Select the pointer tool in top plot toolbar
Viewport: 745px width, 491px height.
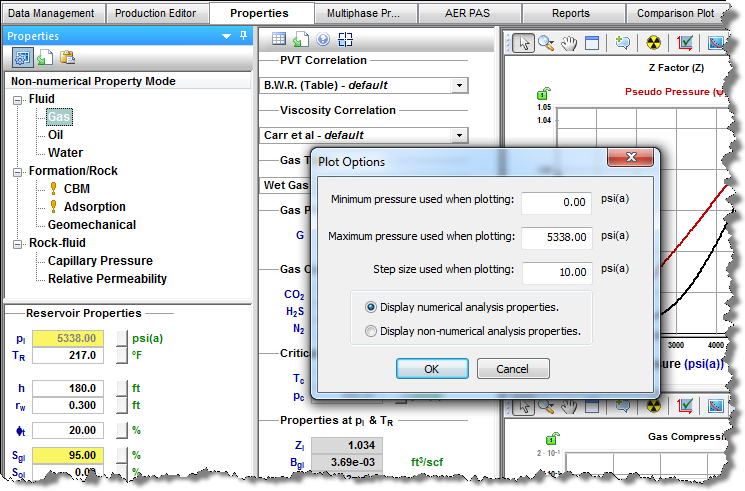524,44
